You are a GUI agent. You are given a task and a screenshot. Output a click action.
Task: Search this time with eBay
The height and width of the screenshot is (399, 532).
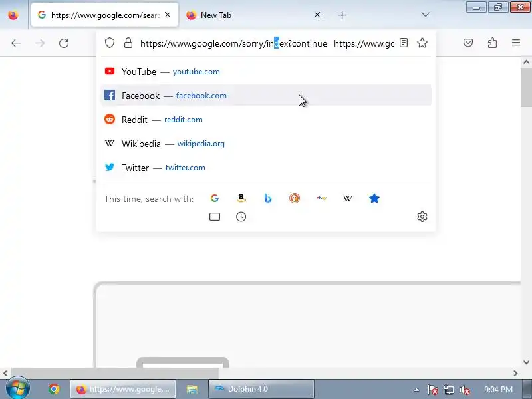321,198
